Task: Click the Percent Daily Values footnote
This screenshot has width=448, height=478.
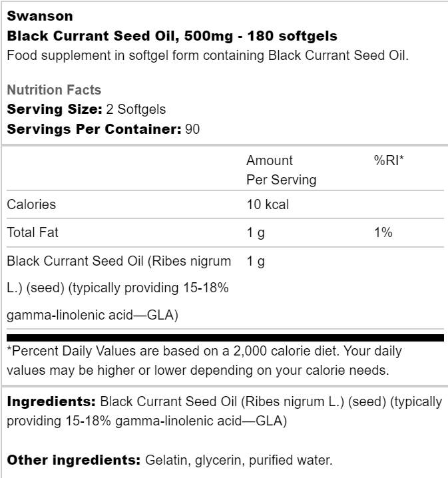Action: tap(204, 360)
